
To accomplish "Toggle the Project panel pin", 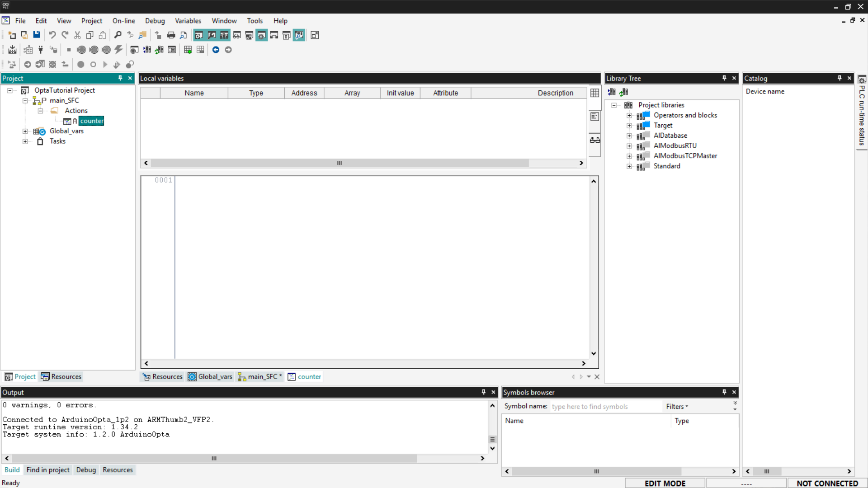I will coord(120,78).
